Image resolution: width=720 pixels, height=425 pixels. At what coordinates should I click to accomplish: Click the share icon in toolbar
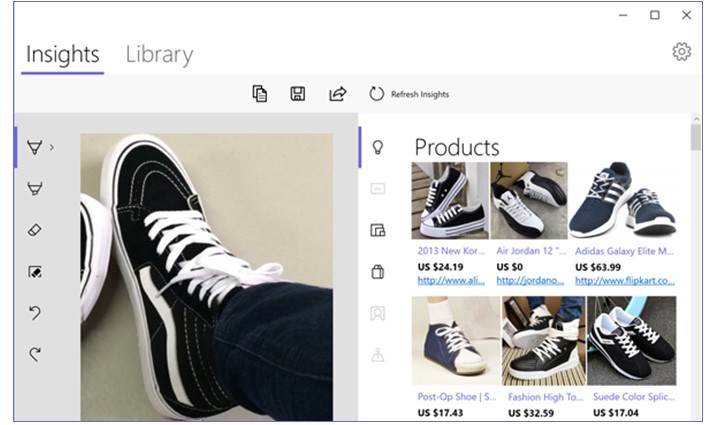pyautogui.click(x=337, y=94)
